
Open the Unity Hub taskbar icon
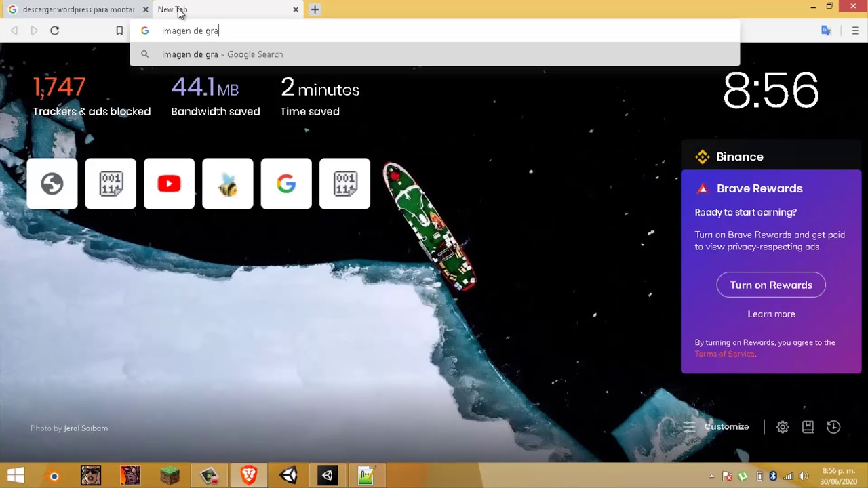click(x=328, y=476)
